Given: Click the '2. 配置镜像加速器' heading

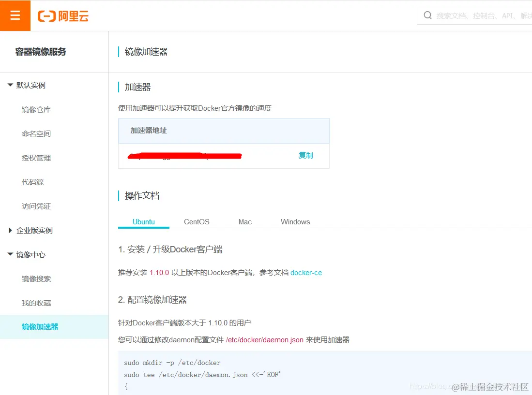Looking at the screenshot, I should (152, 300).
